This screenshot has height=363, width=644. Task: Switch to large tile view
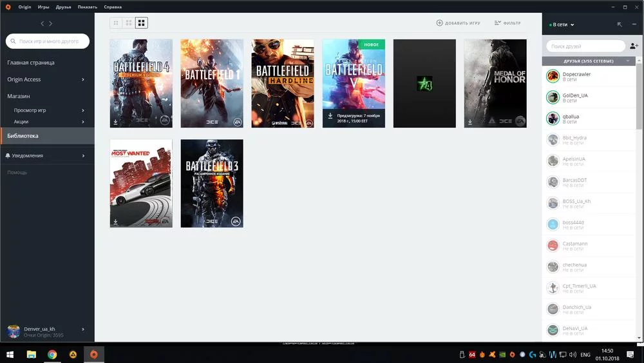coord(141,23)
